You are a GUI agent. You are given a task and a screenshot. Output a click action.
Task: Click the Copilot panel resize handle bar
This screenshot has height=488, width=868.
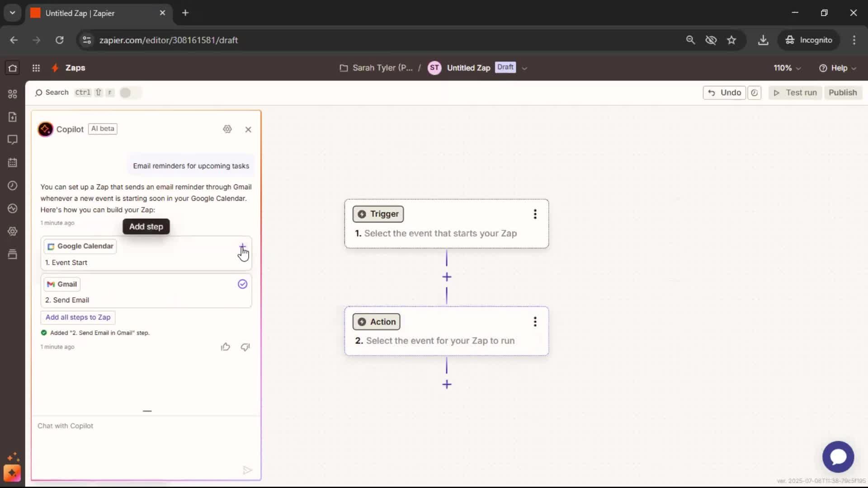pyautogui.click(x=147, y=411)
